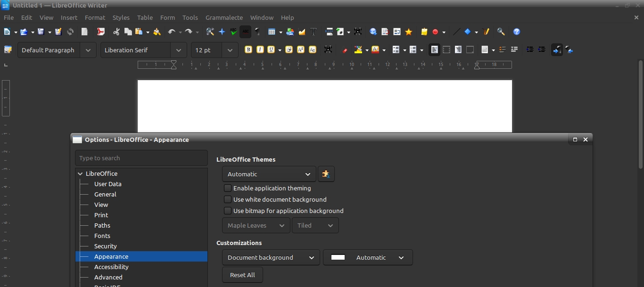Insert a hyperlink with the globe icon

[373, 32]
